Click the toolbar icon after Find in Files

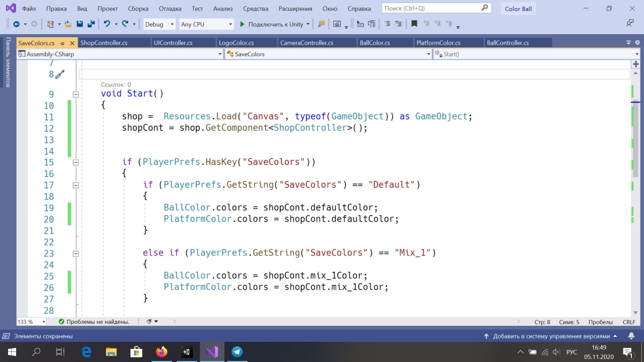pos(337,24)
